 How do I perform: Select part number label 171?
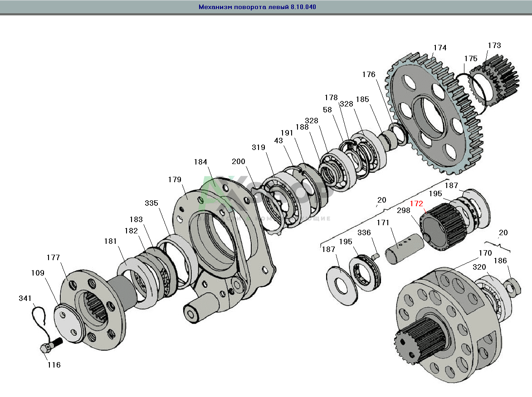point(383,223)
